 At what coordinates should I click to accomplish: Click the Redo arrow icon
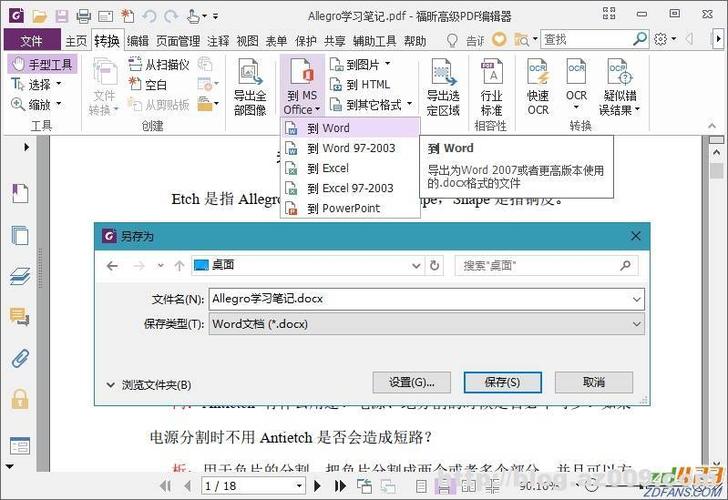[x=171, y=16]
